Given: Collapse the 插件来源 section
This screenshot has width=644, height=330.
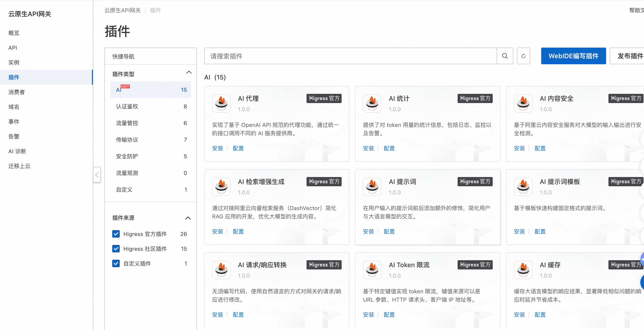Looking at the screenshot, I should pos(188,218).
